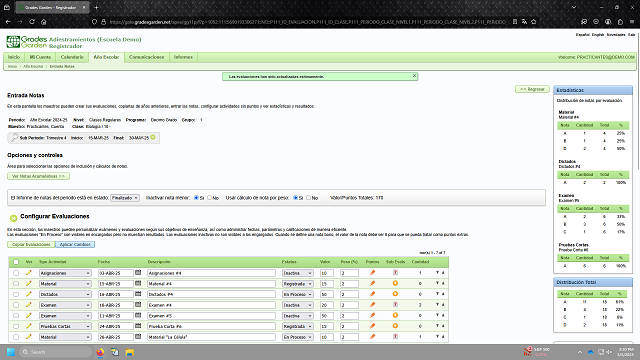The width and height of the screenshot is (640, 360).
Task: Click the Aplicar Cambios button
Action: click(75, 244)
